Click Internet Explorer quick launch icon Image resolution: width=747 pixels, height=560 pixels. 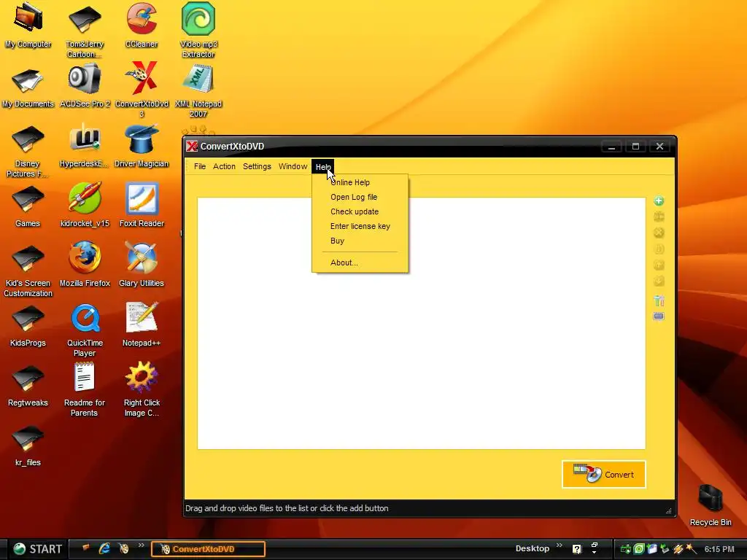click(104, 549)
